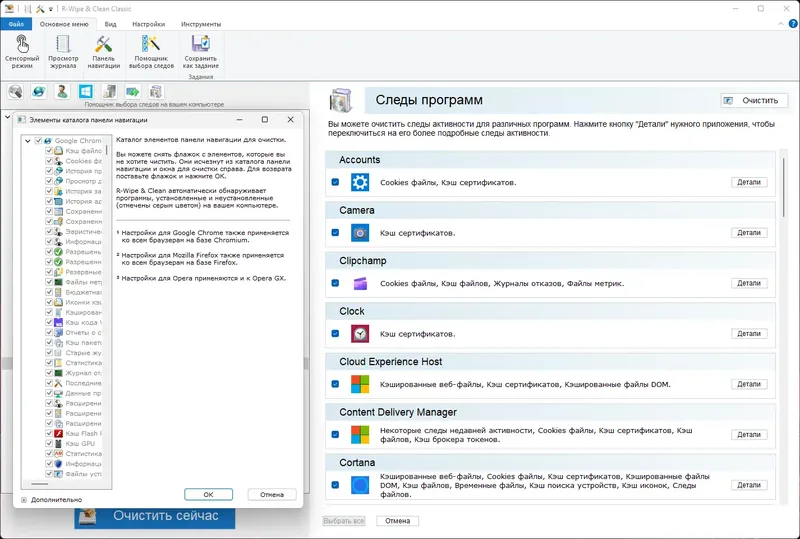Click OK in the catalog dialog

tap(208, 495)
